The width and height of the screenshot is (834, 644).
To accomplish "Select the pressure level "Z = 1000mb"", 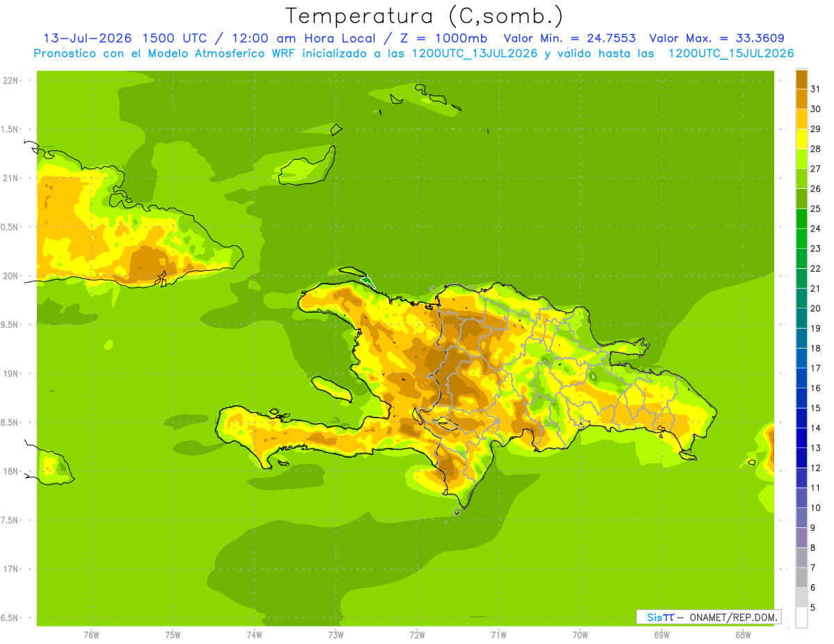I will 440,38.
